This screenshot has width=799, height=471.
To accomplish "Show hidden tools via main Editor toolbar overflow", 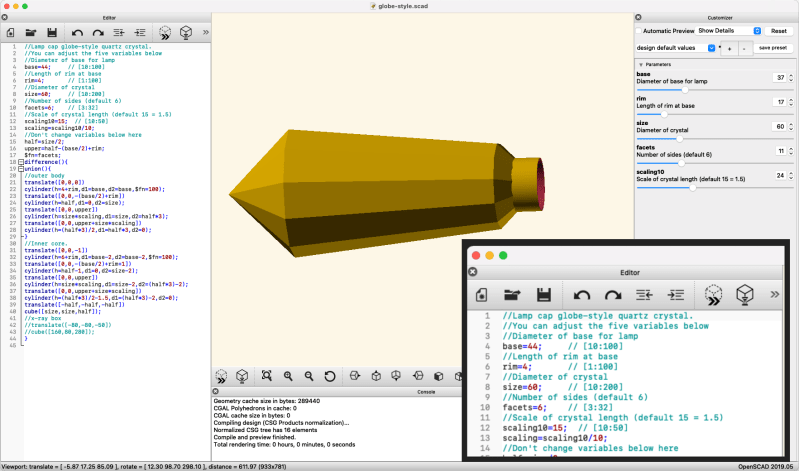I will coord(205,32).
